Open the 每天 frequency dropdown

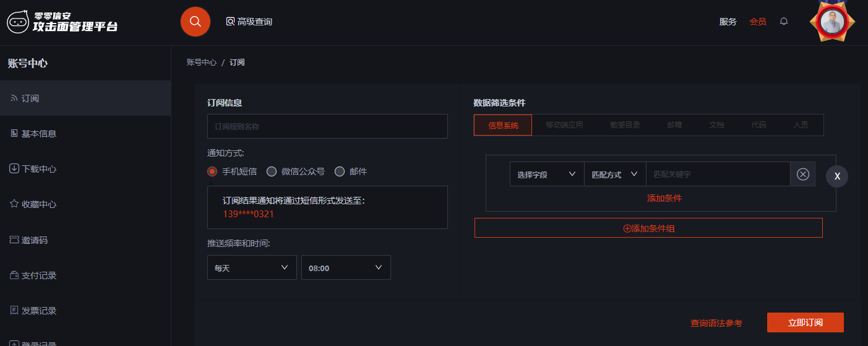tap(252, 268)
